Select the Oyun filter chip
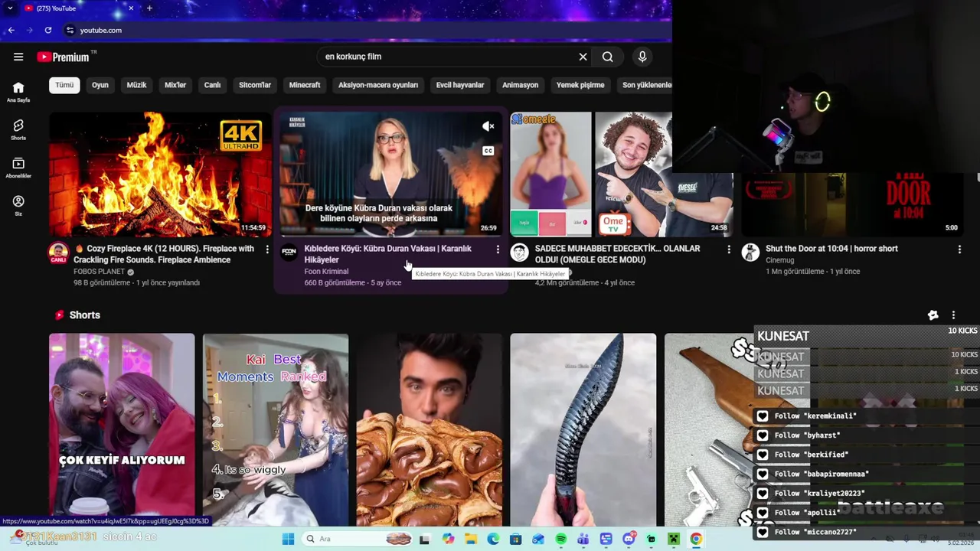980x551 pixels. click(x=100, y=85)
